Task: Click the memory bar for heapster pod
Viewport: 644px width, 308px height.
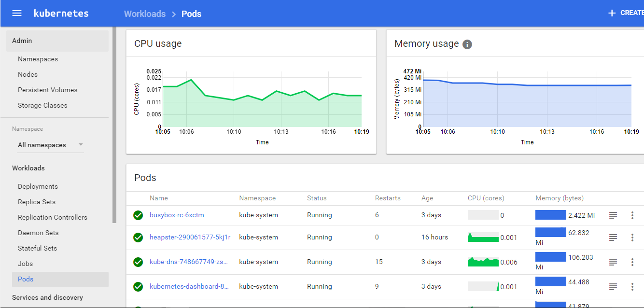Action: coord(551,232)
